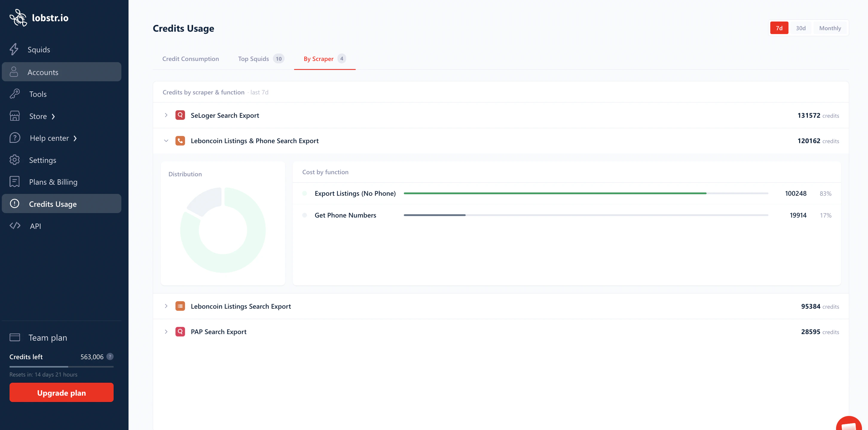Screen dimensions: 868x430
Task: Click the 100248 cost value
Action: click(796, 193)
